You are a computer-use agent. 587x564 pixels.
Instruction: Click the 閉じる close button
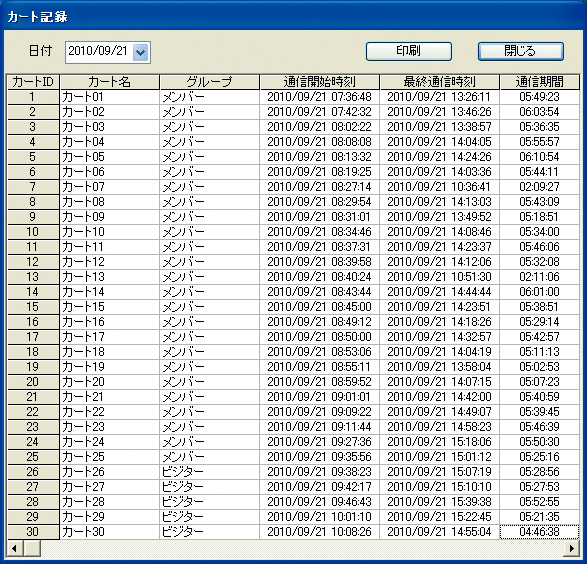click(x=521, y=51)
